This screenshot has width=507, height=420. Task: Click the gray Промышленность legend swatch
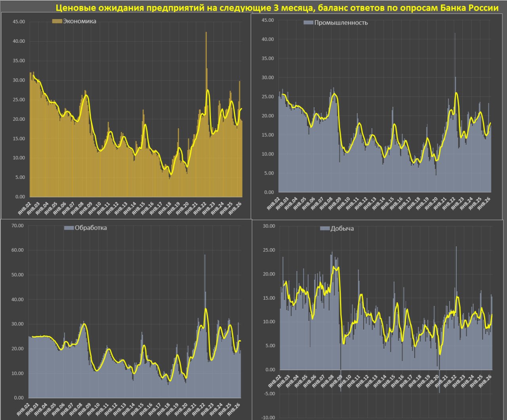[308, 23]
